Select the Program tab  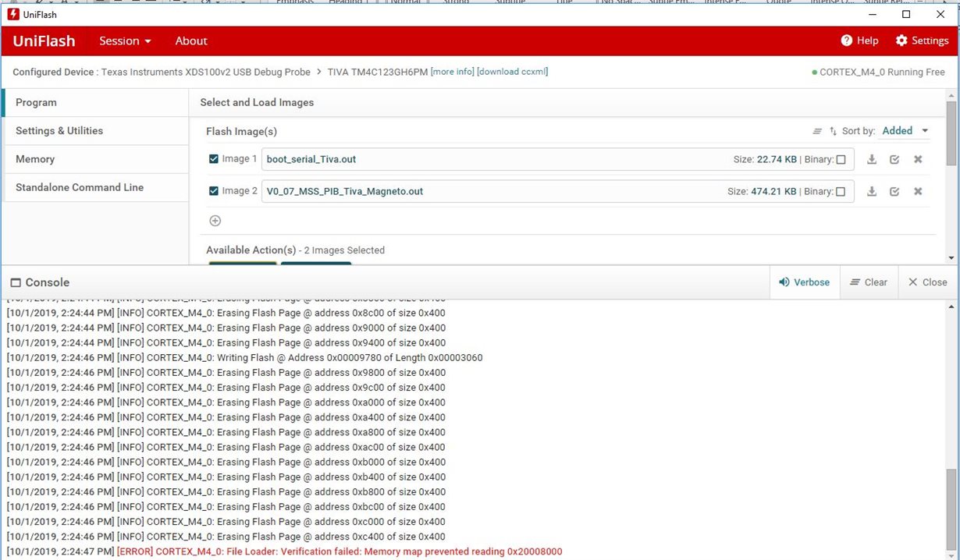[95, 102]
